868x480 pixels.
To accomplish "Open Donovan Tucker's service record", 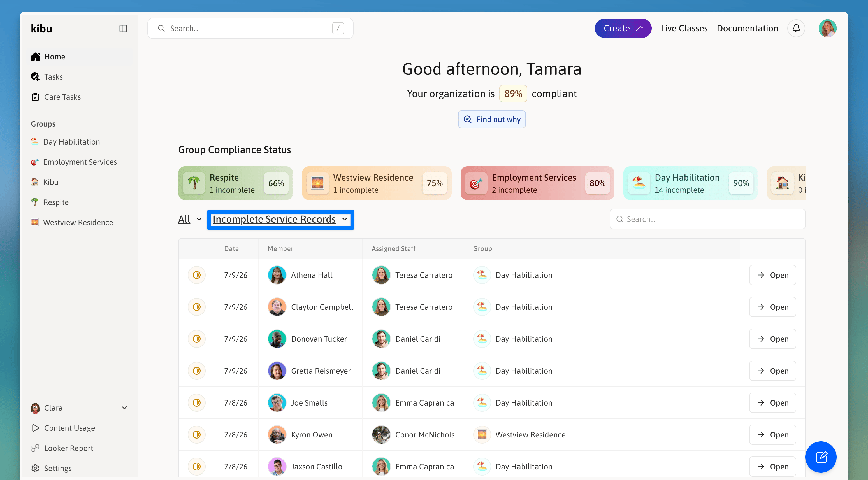I will tap(772, 339).
